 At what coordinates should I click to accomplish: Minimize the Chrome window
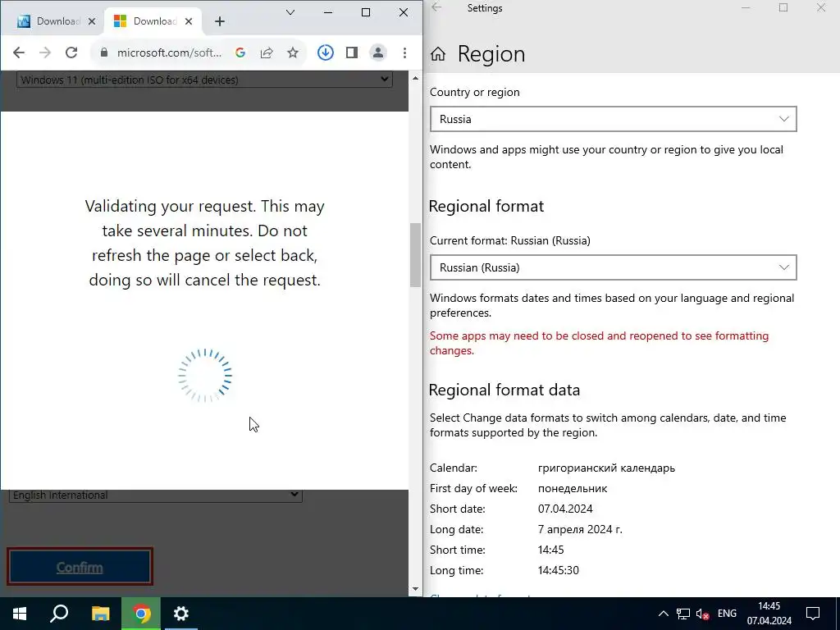click(328, 12)
